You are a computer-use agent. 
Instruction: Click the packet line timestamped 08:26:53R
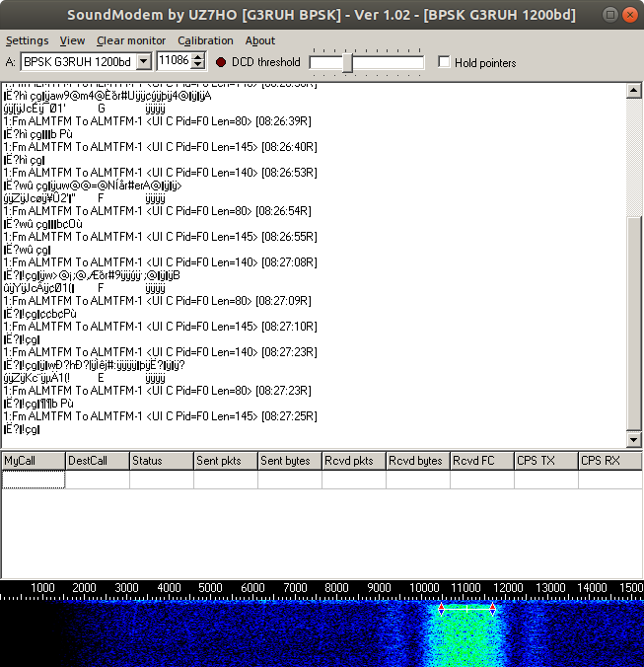(x=160, y=173)
